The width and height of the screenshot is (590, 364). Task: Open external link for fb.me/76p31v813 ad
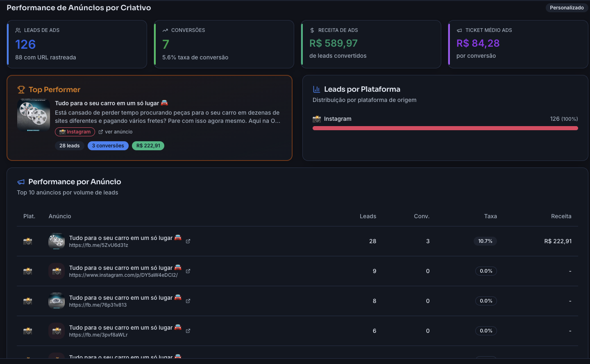click(188, 301)
